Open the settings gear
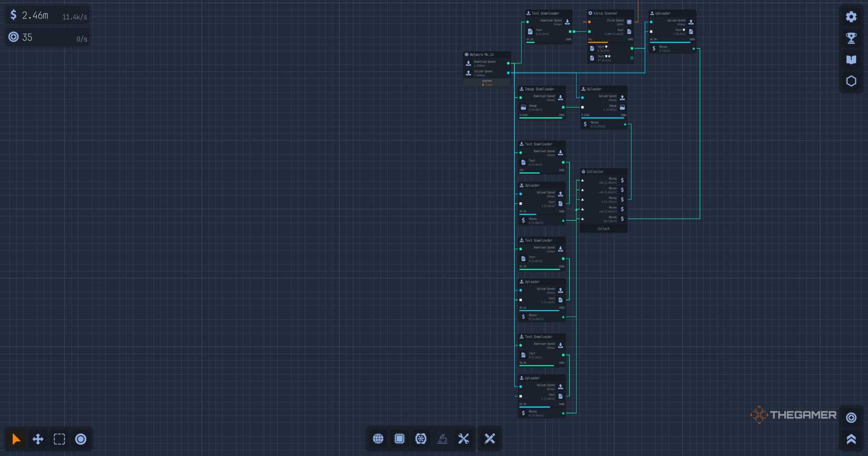The width and height of the screenshot is (868, 456). pos(851,17)
